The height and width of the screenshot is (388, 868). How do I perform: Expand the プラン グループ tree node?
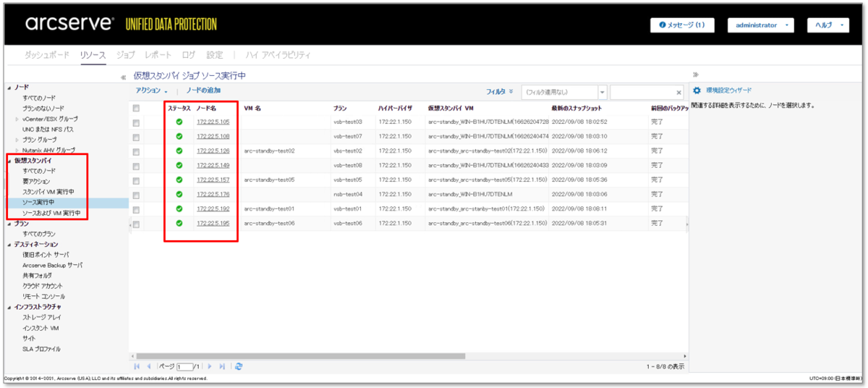[x=17, y=140]
